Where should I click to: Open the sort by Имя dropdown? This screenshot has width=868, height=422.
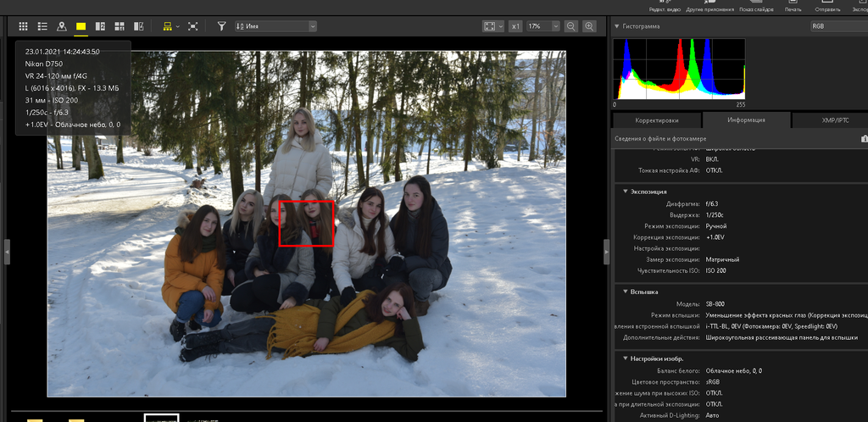(275, 26)
